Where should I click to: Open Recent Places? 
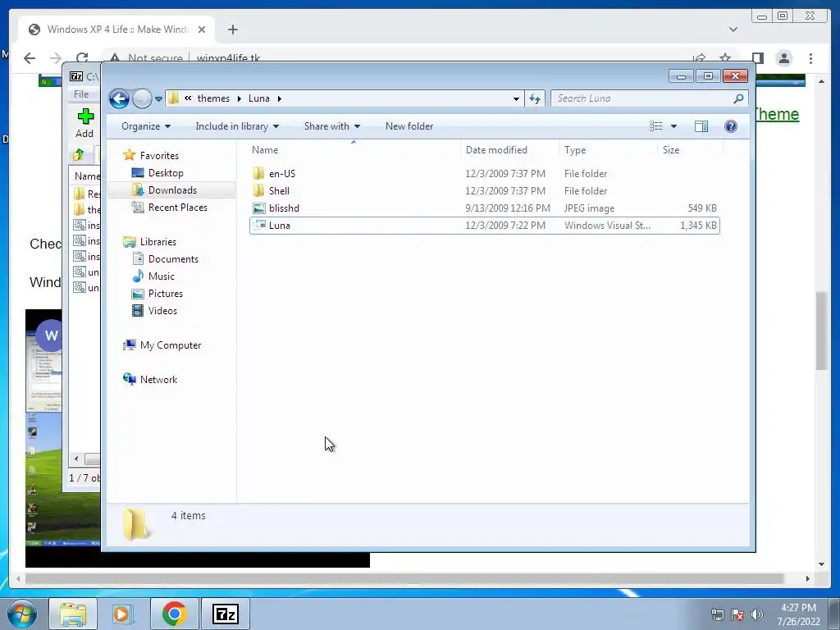click(177, 208)
